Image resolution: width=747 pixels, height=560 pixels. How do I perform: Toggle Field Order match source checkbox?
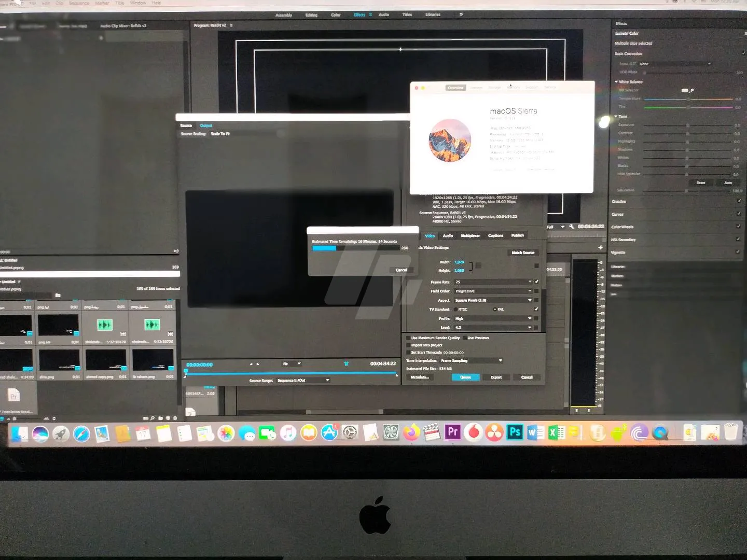[x=536, y=291]
